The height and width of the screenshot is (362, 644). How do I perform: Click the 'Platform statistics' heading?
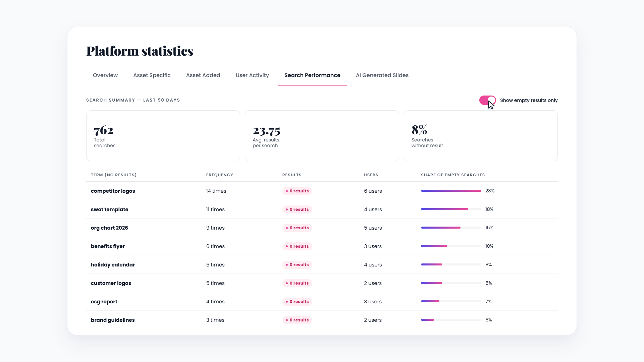point(140,51)
